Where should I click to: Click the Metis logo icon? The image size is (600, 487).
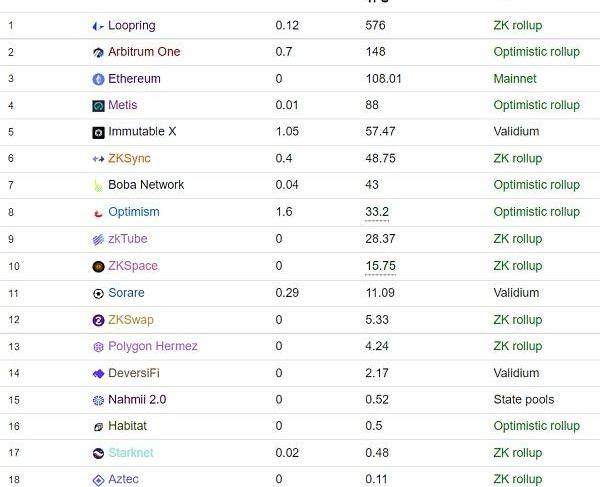pos(98,106)
